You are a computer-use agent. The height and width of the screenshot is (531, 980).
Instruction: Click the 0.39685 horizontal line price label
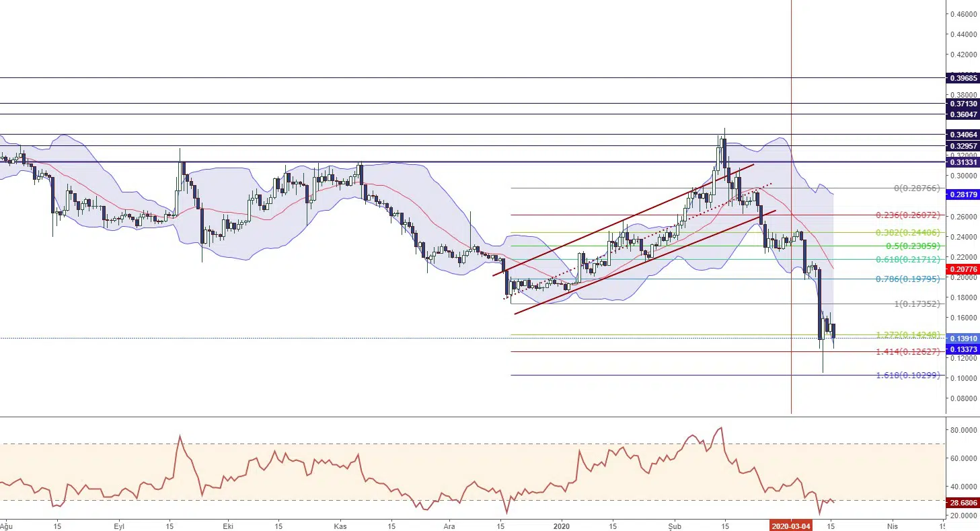962,78
